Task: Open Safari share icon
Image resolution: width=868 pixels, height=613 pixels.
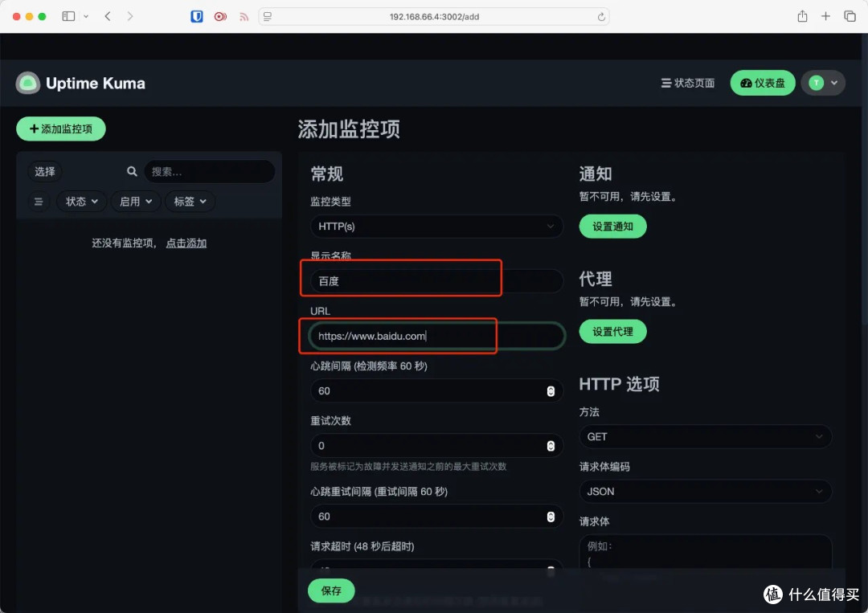Action: click(802, 16)
